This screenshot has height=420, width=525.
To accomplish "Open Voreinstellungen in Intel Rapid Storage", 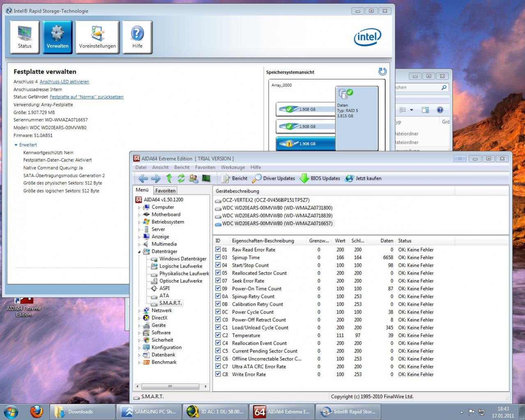I will tap(97, 37).
